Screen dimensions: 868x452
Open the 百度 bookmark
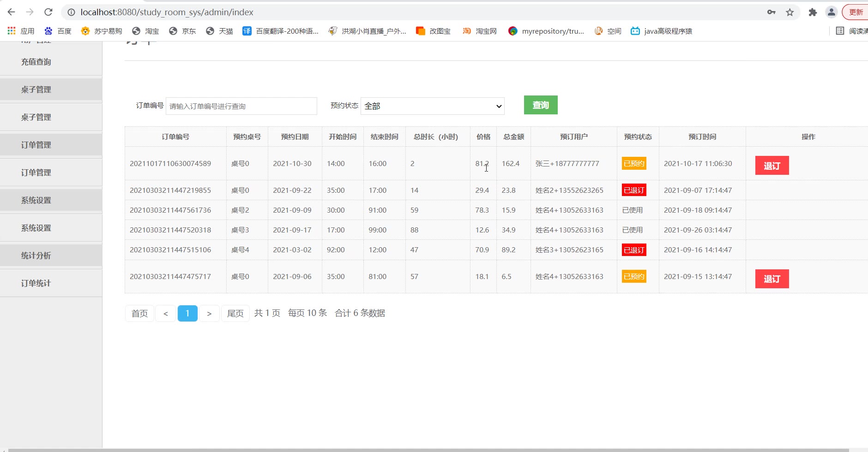pyautogui.click(x=58, y=31)
